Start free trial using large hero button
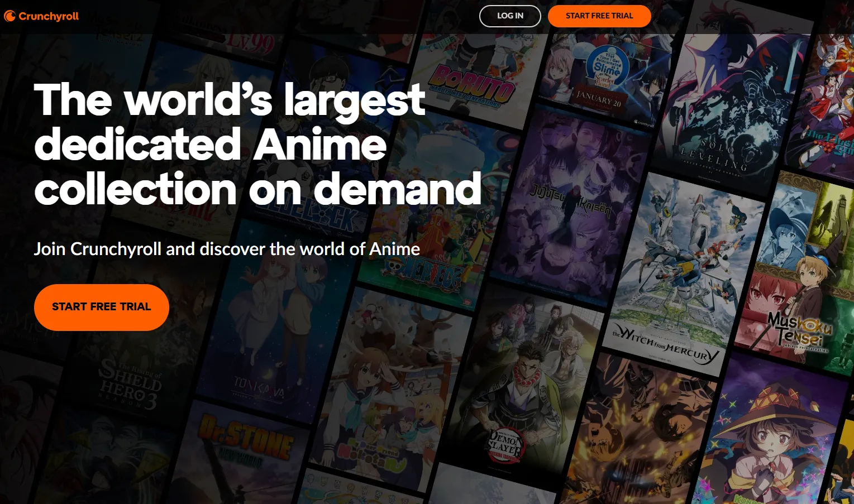The height and width of the screenshot is (504, 854). coord(101,307)
